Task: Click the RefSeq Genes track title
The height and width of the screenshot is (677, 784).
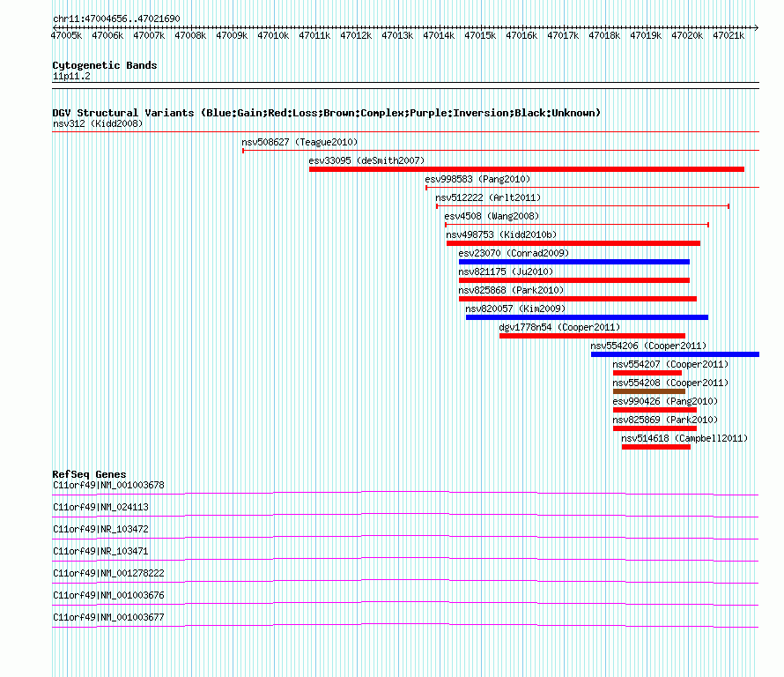Action: coord(89,474)
